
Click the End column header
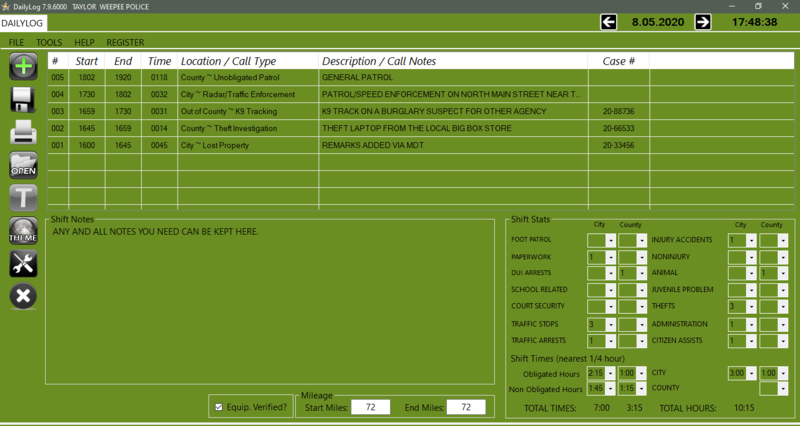tap(123, 61)
